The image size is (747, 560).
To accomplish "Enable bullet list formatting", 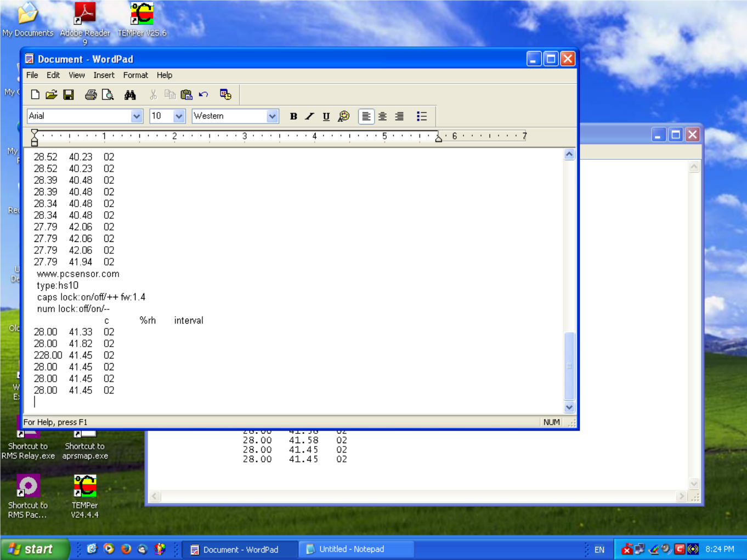I will [x=422, y=116].
